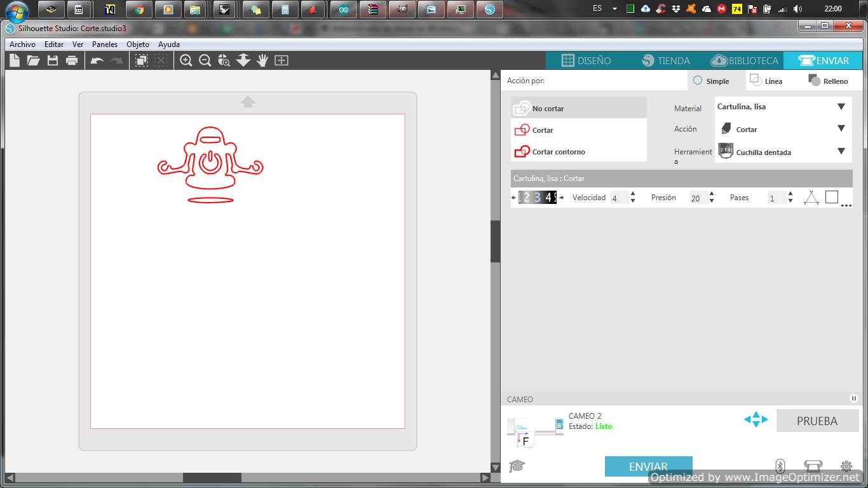Open the Ayuda menu
The image size is (868, 488).
point(169,44)
